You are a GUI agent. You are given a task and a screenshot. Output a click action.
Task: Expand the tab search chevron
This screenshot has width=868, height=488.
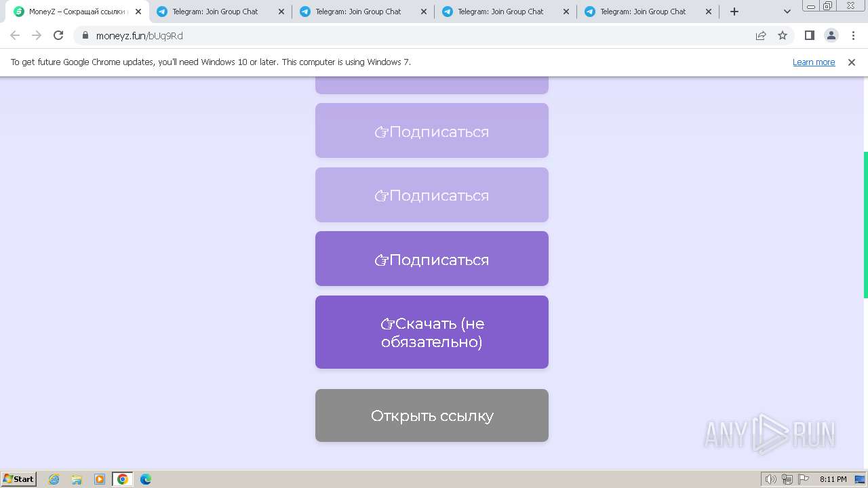787,12
